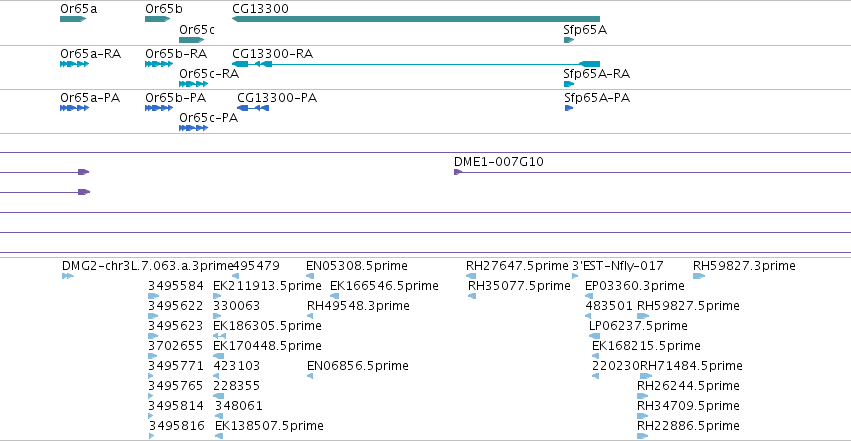Screen dimensions: 851x441
Task: Select the Or65a-RA transcript arrows
Action: pos(74,64)
